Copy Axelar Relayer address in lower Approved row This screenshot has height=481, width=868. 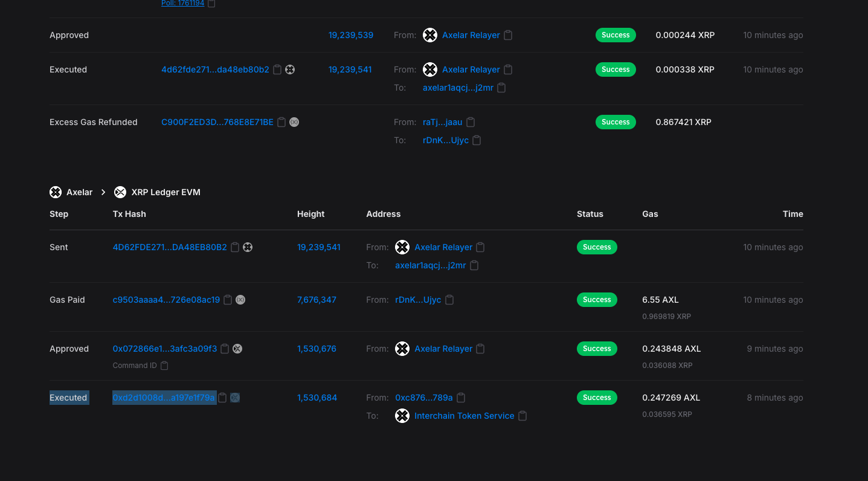[480, 349]
